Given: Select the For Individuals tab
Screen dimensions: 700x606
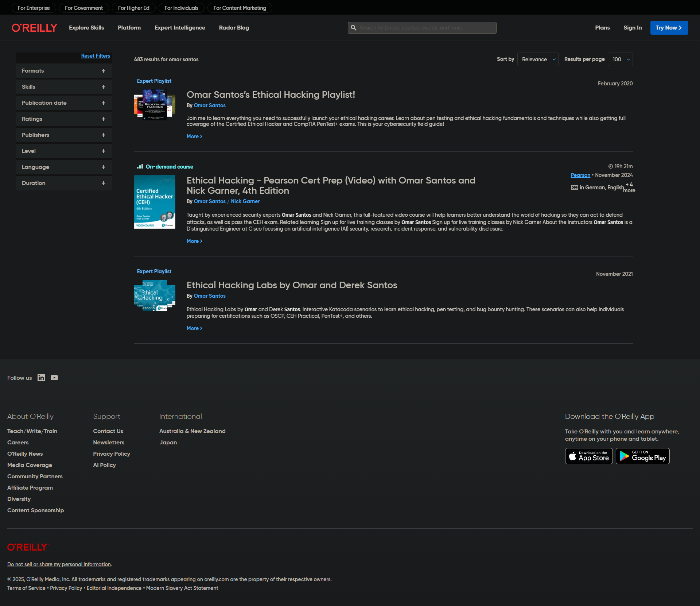Looking at the screenshot, I should coord(182,8).
